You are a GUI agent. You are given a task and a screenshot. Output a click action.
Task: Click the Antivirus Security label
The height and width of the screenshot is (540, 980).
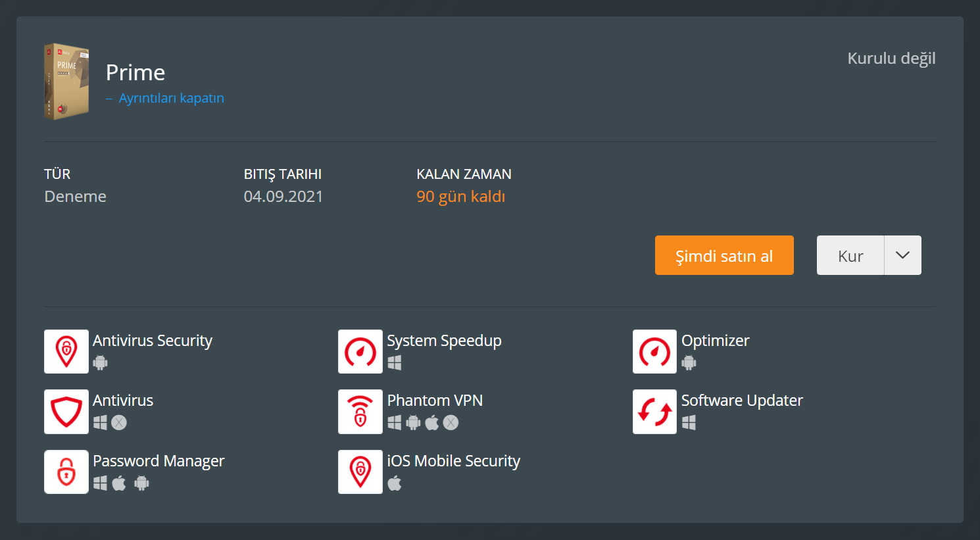pyautogui.click(x=153, y=341)
